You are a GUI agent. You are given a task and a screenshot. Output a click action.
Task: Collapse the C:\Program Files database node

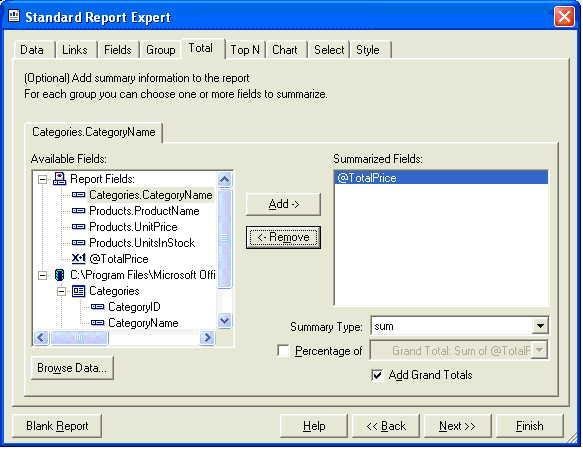pyautogui.click(x=43, y=275)
